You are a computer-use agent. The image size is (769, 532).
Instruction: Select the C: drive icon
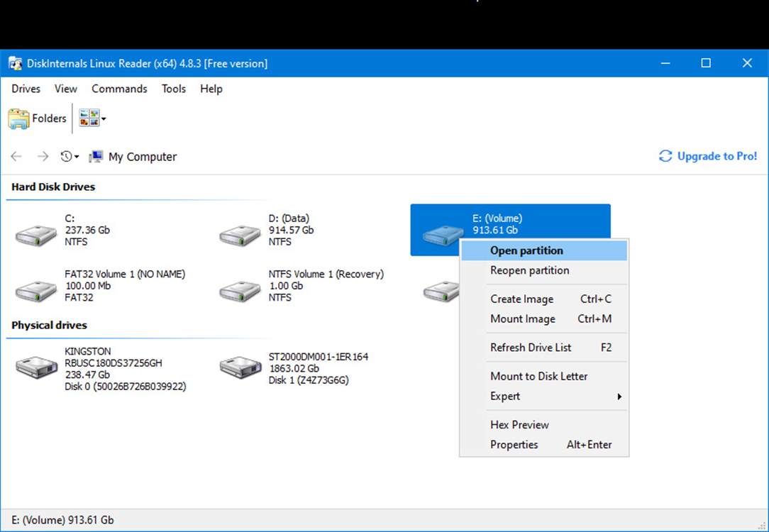click(x=35, y=235)
